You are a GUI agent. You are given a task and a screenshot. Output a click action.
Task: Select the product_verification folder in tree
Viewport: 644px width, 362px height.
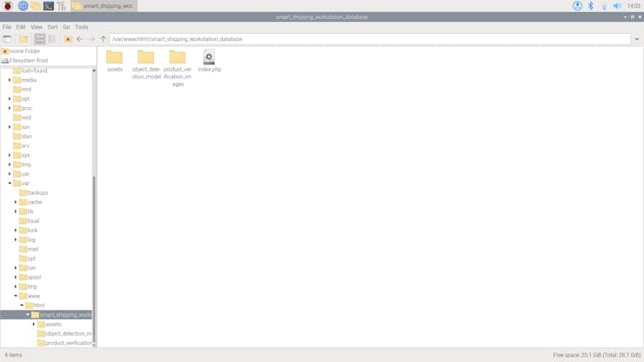click(x=64, y=343)
